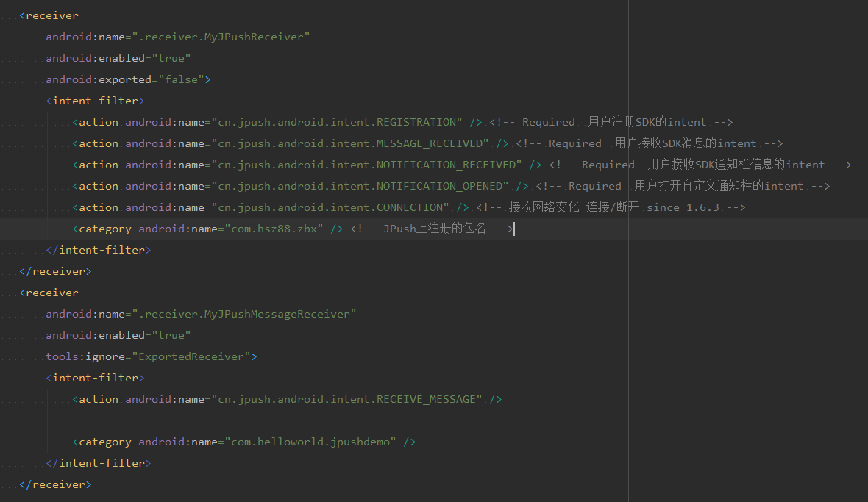868x502 pixels.
Task: Click the tools:ignore="ExportedReceiver" attribute
Action: 151,356
